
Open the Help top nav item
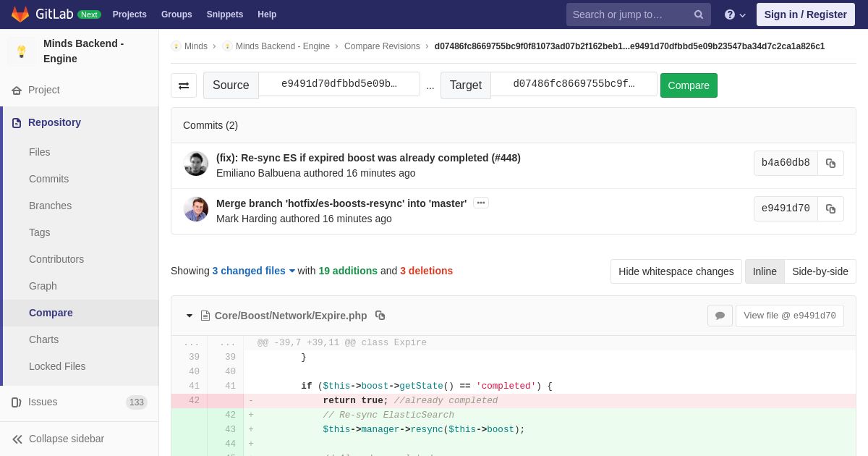(x=267, y=14)
